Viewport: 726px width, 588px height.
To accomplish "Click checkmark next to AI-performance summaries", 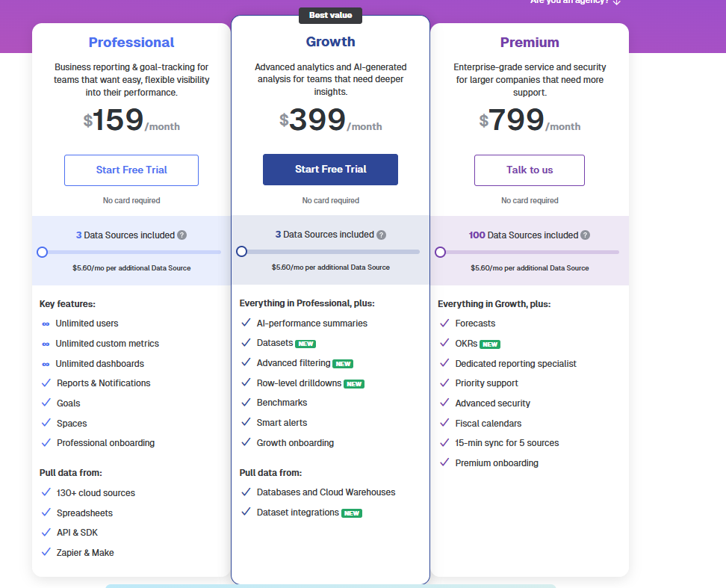I will 246,324.
